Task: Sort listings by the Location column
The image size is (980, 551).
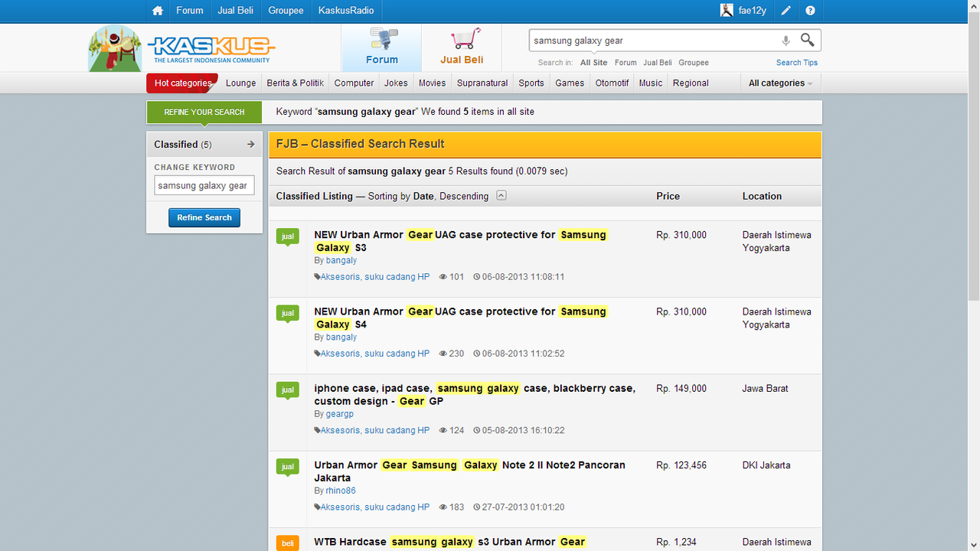Action: coord(762,196)
